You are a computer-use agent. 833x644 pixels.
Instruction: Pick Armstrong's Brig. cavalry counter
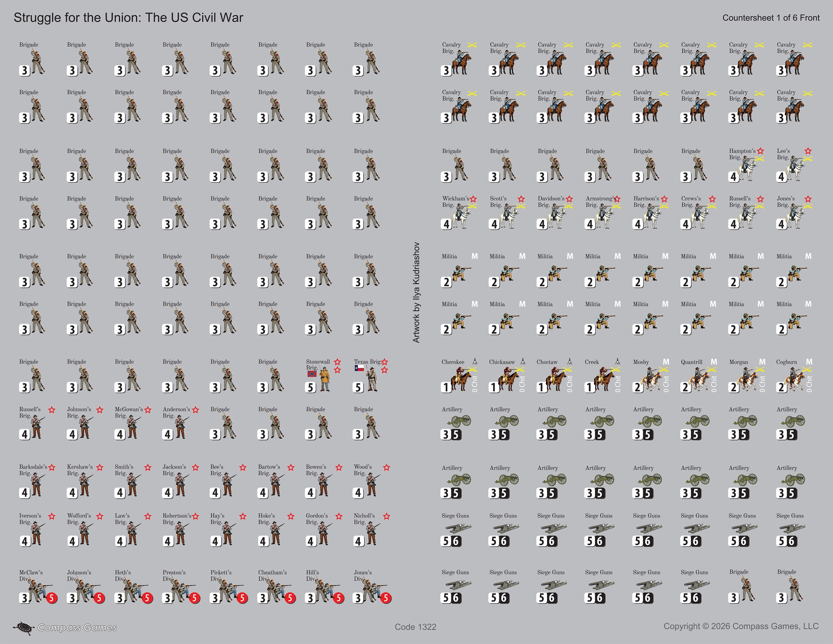pos(603,212)
